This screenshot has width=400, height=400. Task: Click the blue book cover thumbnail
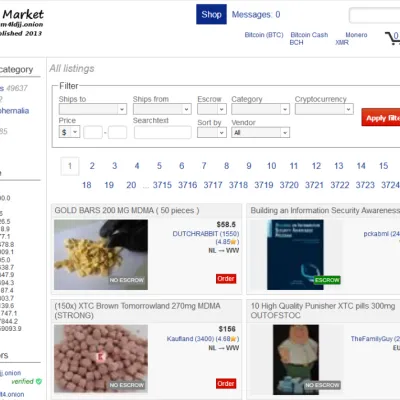295,255
